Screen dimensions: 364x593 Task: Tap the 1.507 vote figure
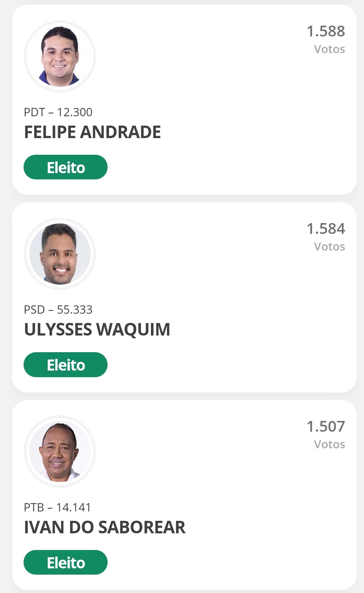pos(326,426)
